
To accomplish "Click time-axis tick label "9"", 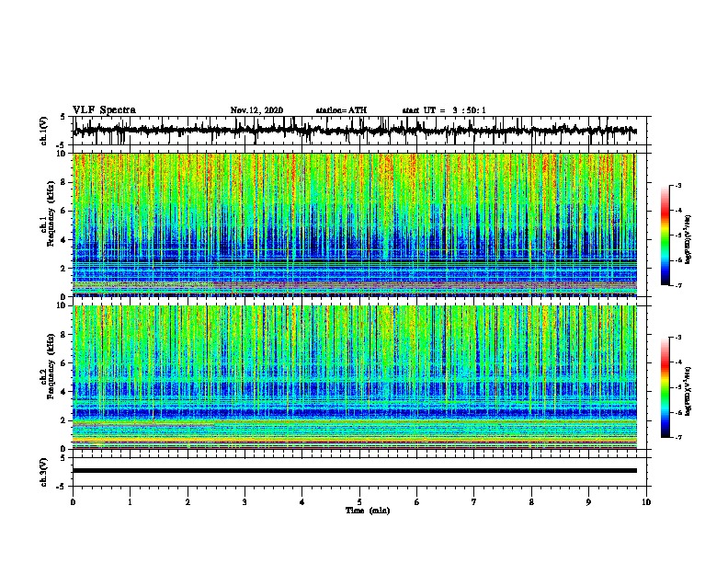I will (588, 502).
